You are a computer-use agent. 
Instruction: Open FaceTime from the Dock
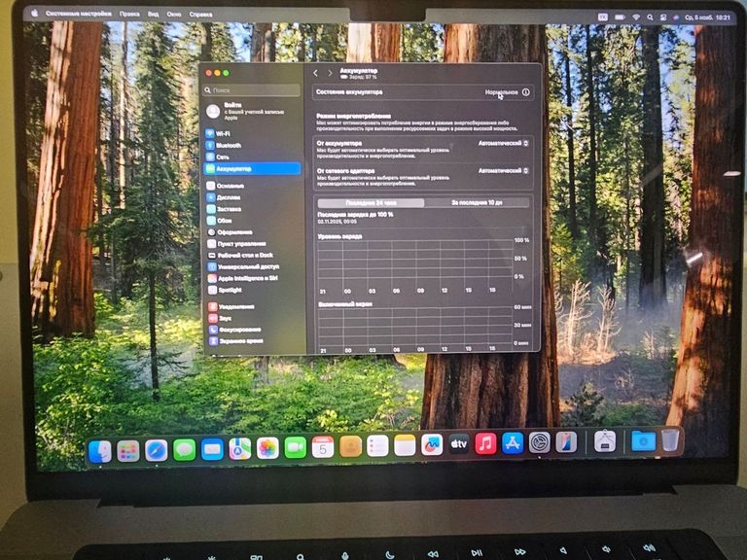pos(296,447)
